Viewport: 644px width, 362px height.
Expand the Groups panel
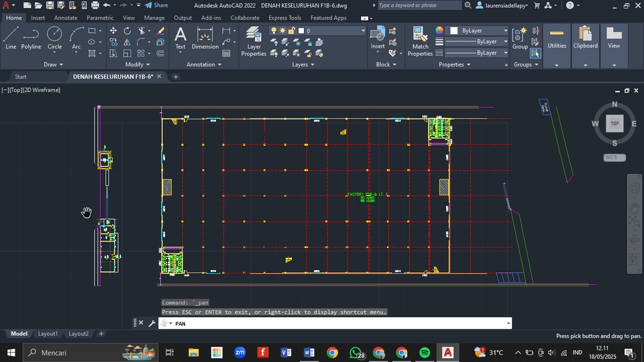[526, 64]
